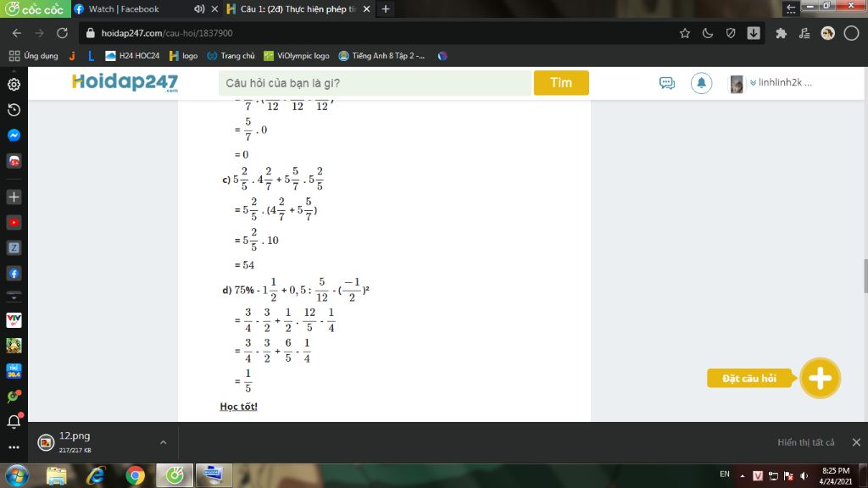The height and width of the screenshot is (488, 868).
Task: Open the browser downloads icon
Action: (x=754, y=33)
